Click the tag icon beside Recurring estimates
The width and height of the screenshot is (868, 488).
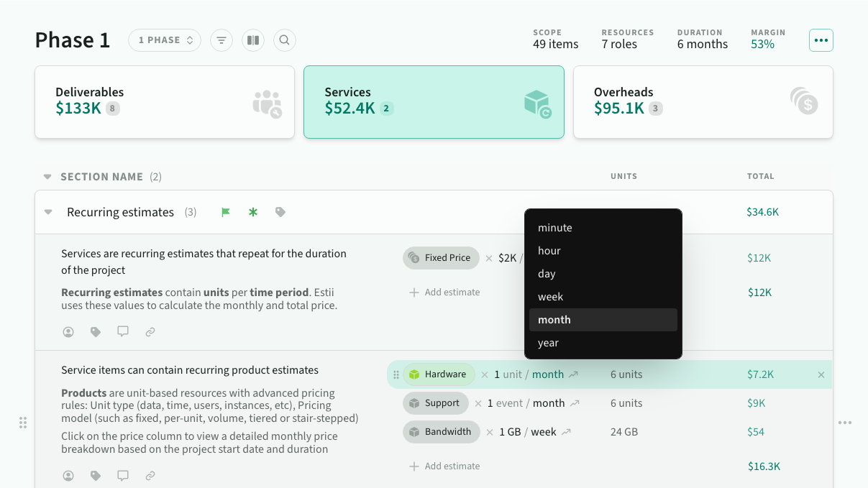[280, 212]
